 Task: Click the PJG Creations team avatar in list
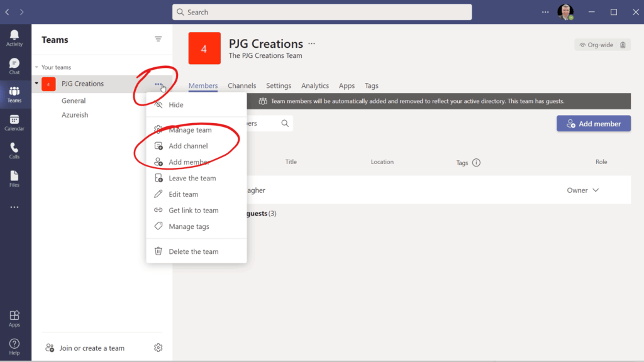tap(48, 84)
